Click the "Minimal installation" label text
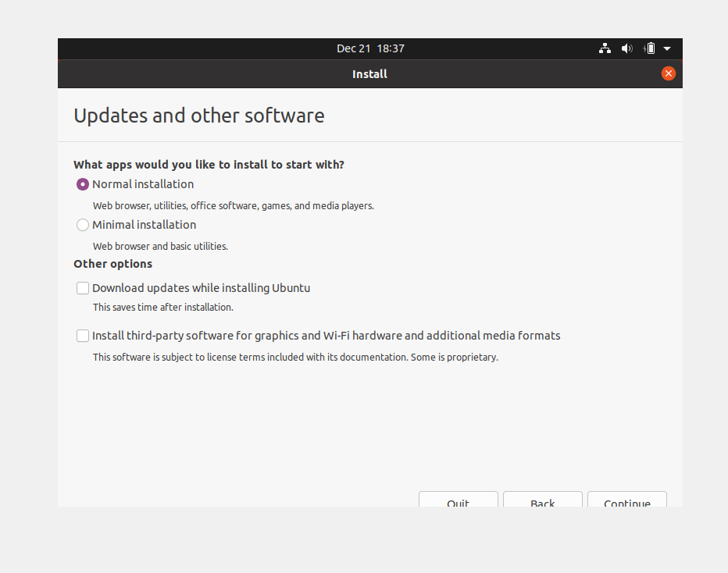The height and width of the screenshot is (573, 728). [x=144, y=225]
